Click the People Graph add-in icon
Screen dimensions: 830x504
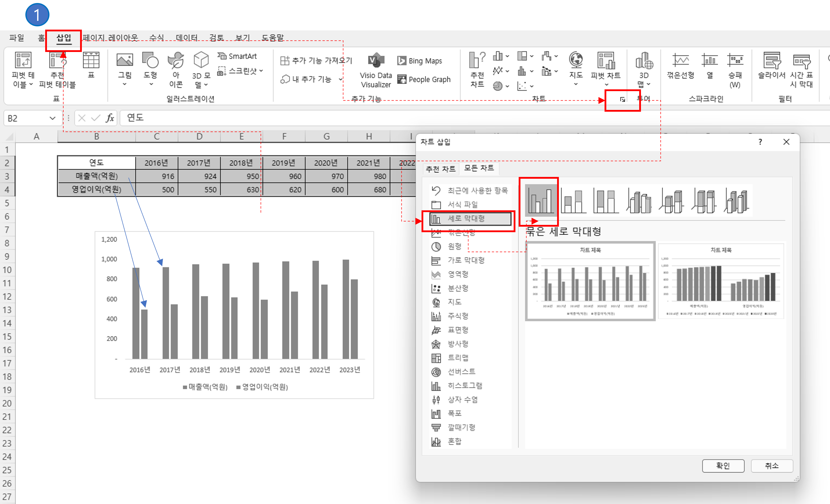[x=402, y=80]
